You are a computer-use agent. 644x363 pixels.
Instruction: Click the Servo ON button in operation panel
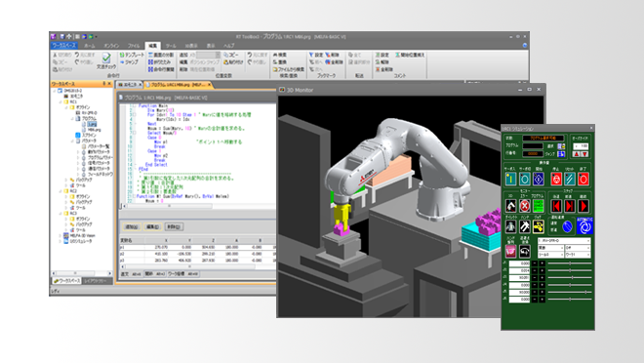click(510, 179)
